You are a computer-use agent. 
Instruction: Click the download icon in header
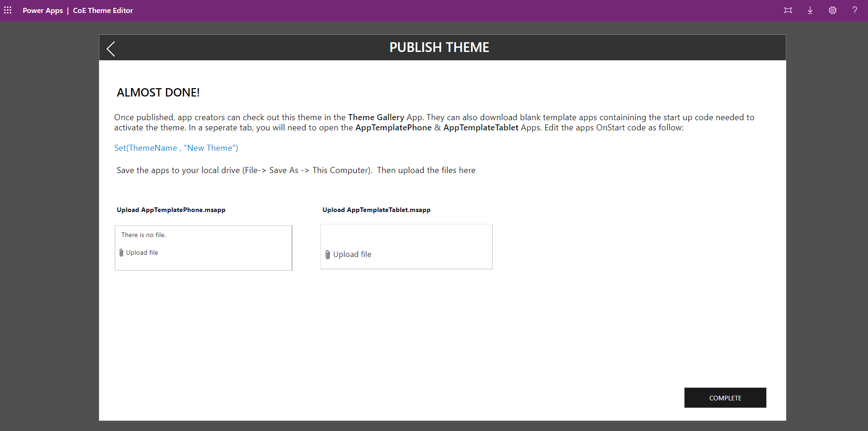pyautogui.click(x=810, y=10)
